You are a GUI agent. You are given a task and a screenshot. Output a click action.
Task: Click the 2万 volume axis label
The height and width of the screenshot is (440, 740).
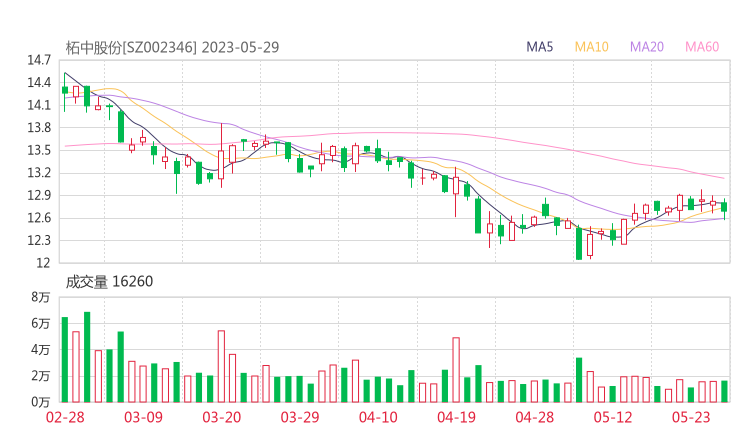(41, 376)
